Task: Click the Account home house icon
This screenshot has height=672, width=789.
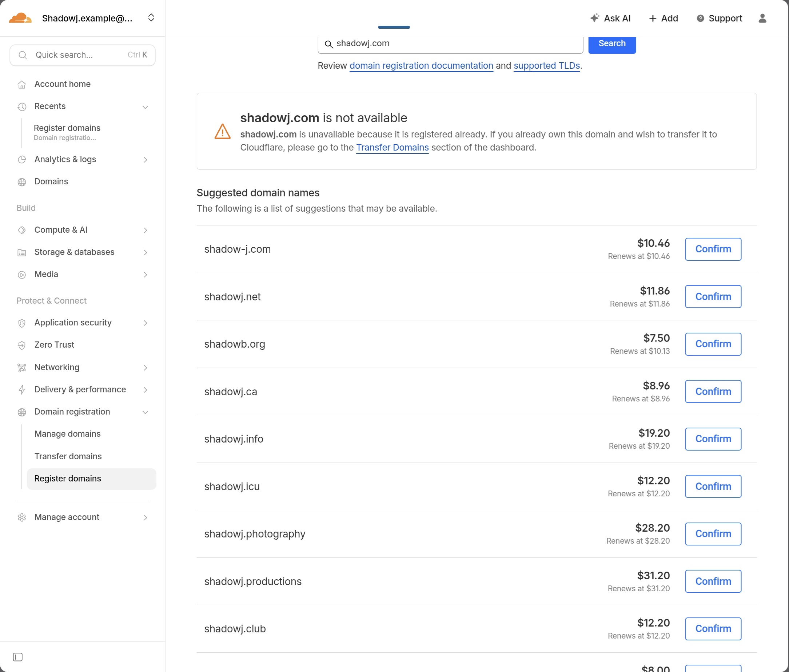Action: tap(22, 84)
